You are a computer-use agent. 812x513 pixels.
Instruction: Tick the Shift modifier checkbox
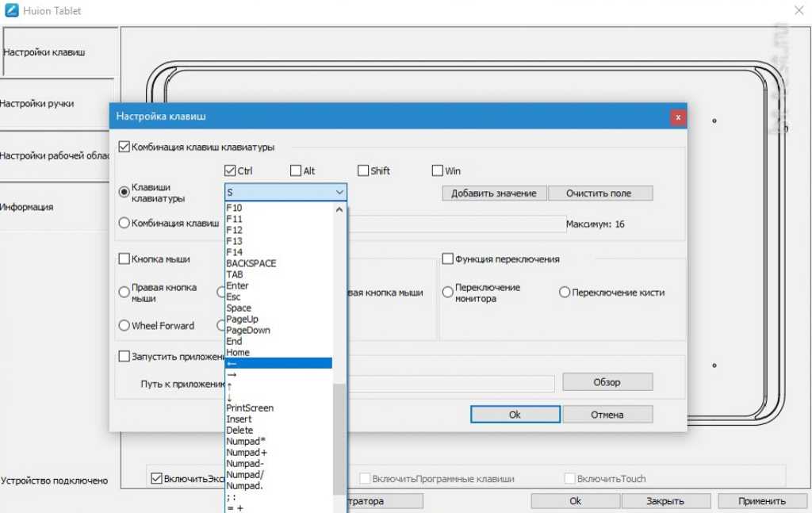point(363,170)
